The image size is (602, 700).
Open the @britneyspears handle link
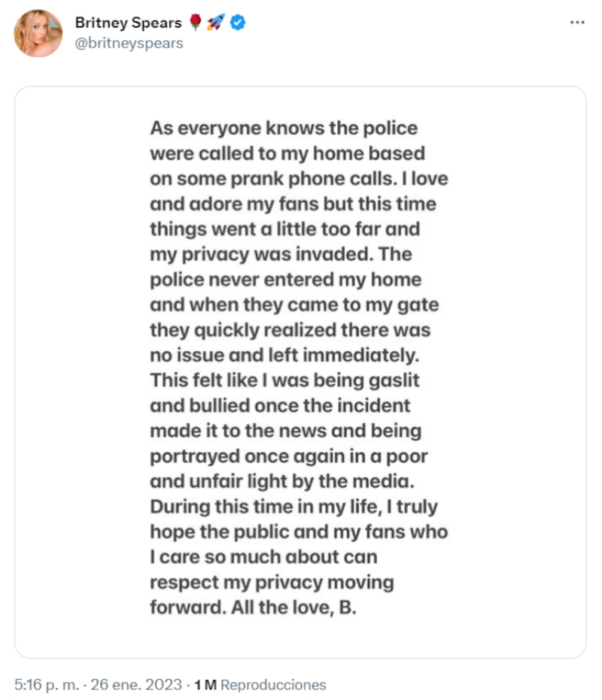click(x=129, y=43)
